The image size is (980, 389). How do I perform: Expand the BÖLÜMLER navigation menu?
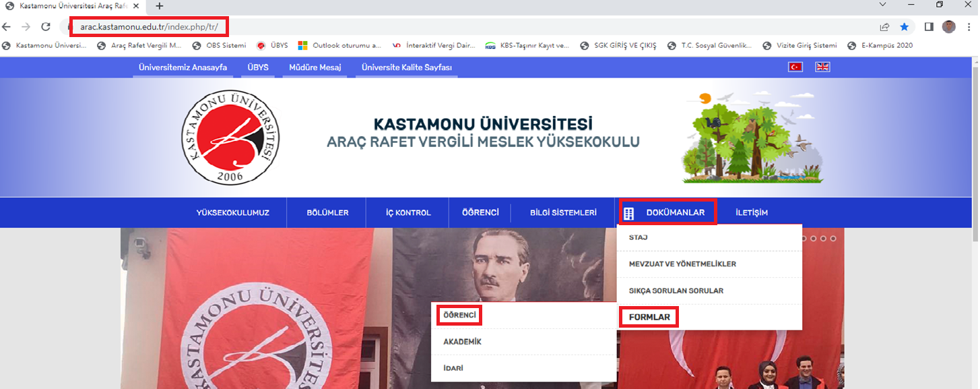pos(327,213)
